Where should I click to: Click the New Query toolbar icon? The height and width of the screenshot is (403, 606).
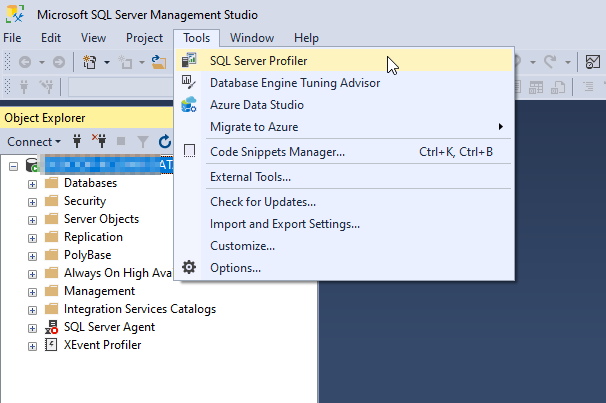click(90, 62)
